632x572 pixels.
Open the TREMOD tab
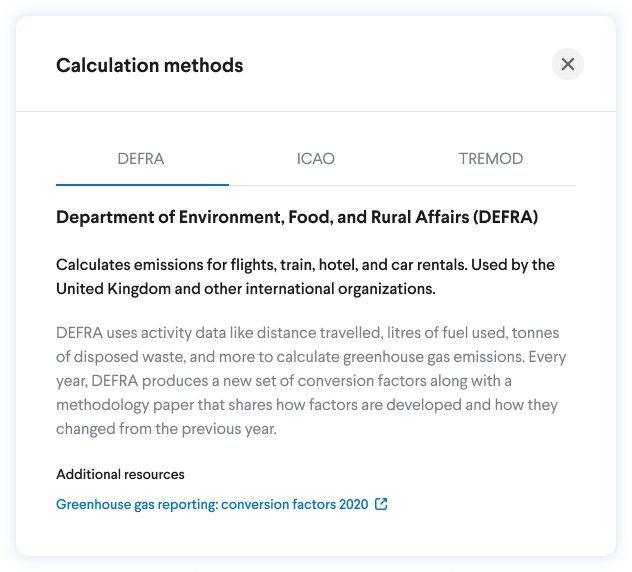pos(491,159)
